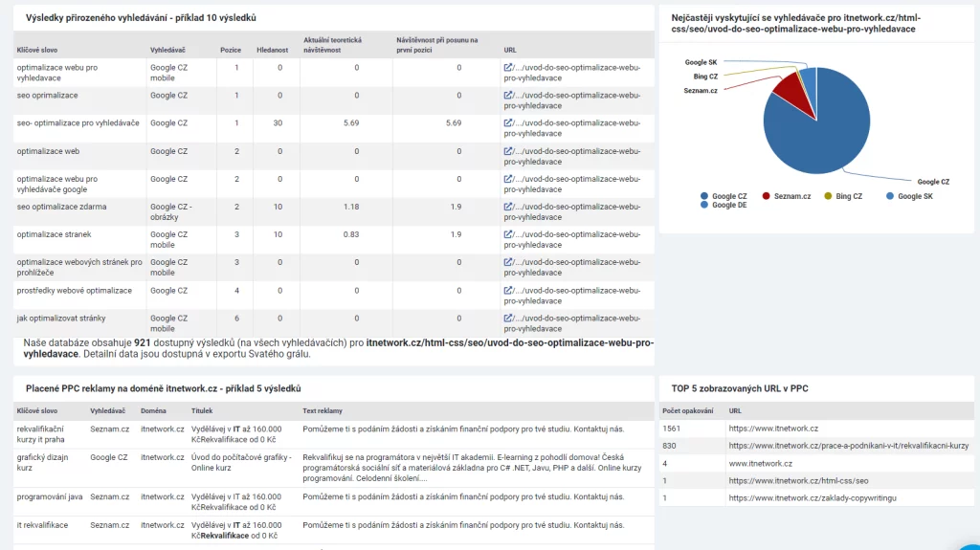Click 'https://www.itnetwork.cz/html-css/seo' in TOP 5 URL list

(798, 480)
